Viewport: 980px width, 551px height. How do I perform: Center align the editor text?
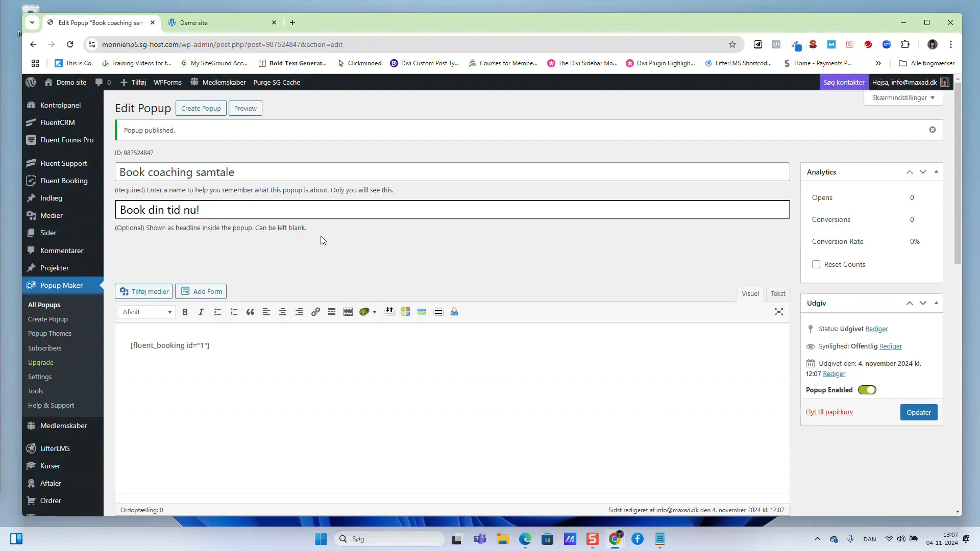[283, 312]
